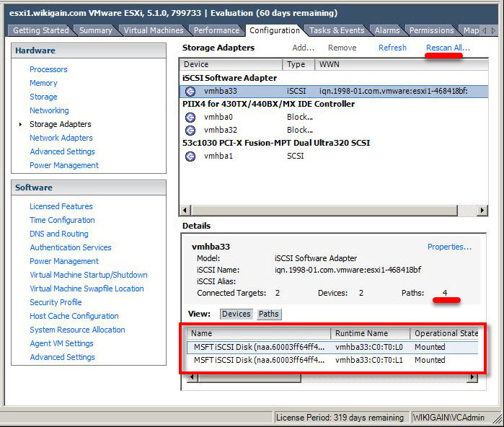Viewport: 504px width, 427px height.
Task: Open System Resource Allocation
Action: point(77,330)
